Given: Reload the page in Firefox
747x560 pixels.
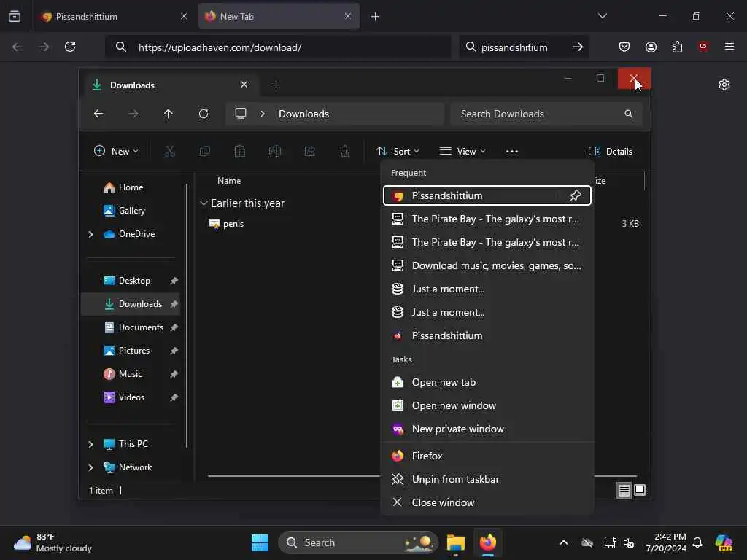Looking at the screenshot, I should tap(70, 47).
